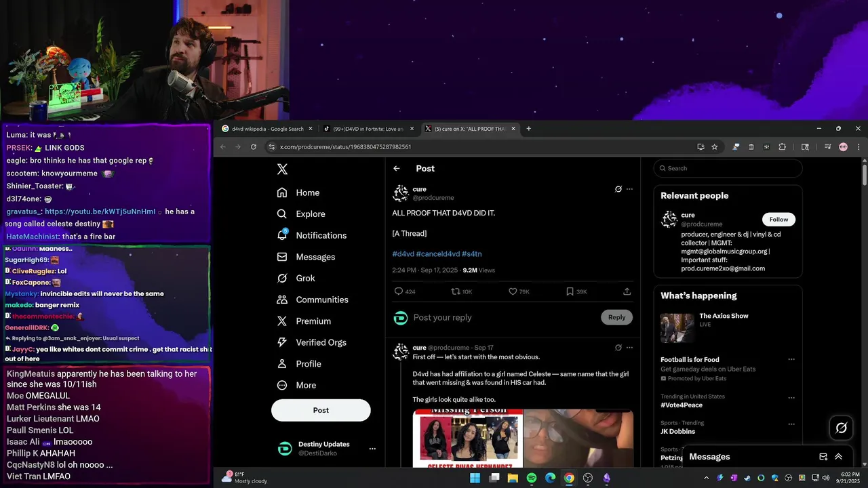Click the site info icon in address bar
Image resolution: width=868 pixels, height=488 pixels.
click(271, 147)
